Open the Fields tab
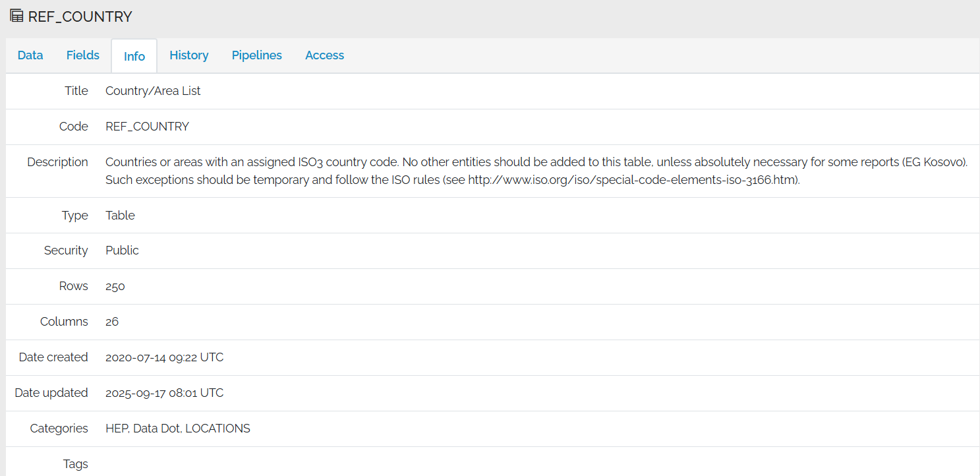 tap(82, 55)
